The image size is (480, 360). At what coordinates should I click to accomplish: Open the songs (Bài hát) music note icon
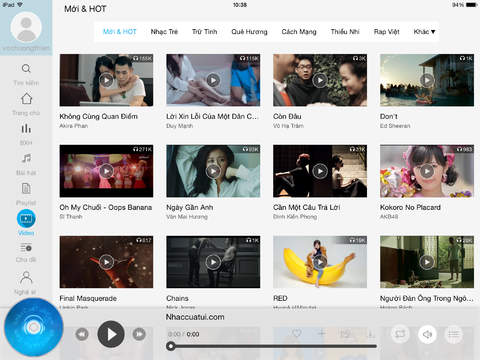(26, 158)
